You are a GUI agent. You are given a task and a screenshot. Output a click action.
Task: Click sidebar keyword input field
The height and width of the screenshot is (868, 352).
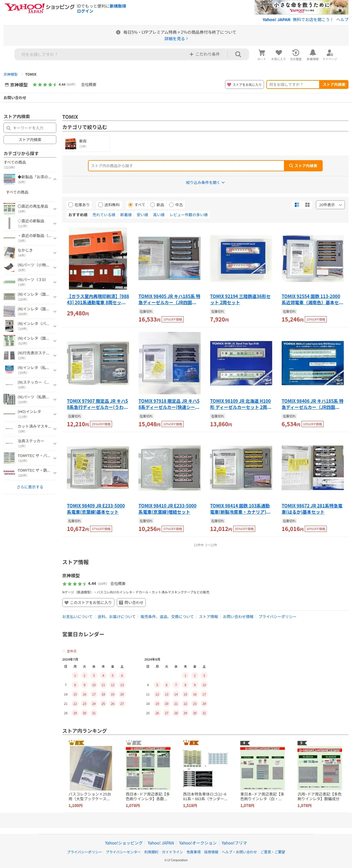pyautogui.click(x=30, y=128)
